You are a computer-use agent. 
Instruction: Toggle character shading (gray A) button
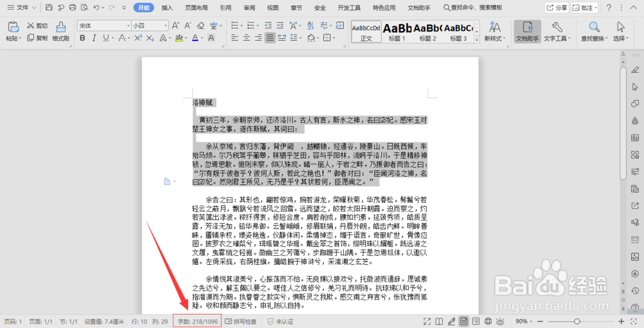tap(211, 38)
